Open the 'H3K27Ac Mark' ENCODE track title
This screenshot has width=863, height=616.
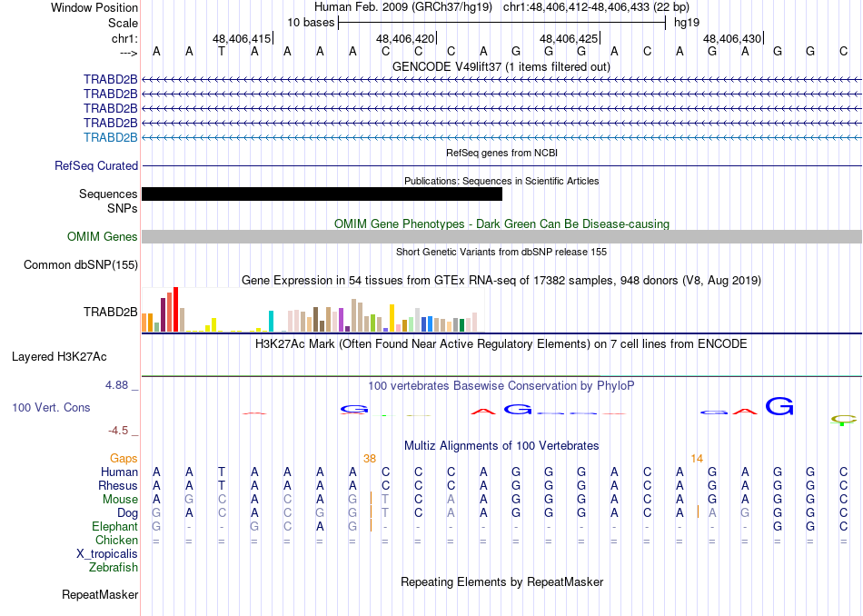point(501,344)
